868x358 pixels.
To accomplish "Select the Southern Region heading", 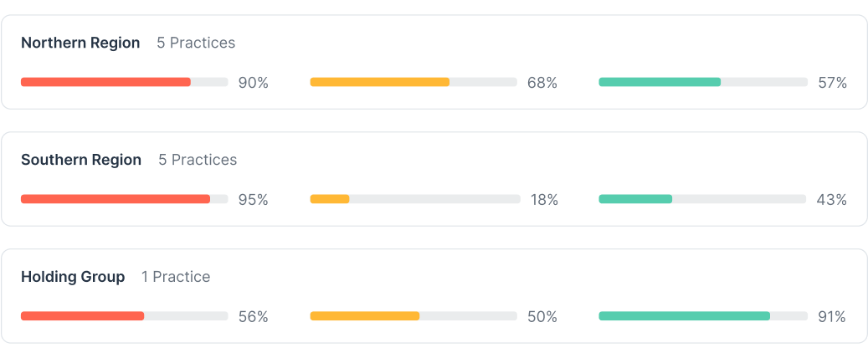I will (81, 160).
